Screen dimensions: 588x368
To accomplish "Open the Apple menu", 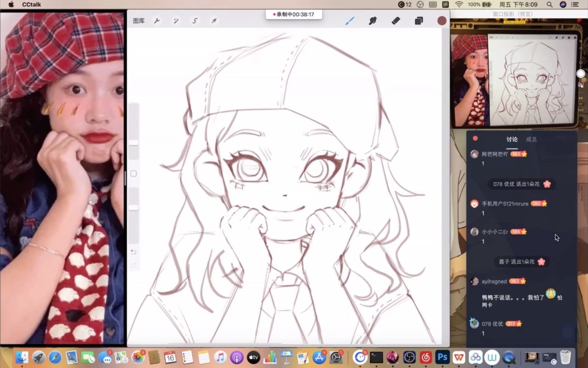I will 11,4.
